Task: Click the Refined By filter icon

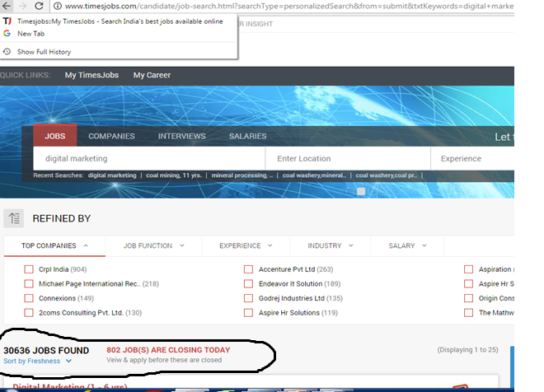Action: pyautogui.click(x=13, y=218)
